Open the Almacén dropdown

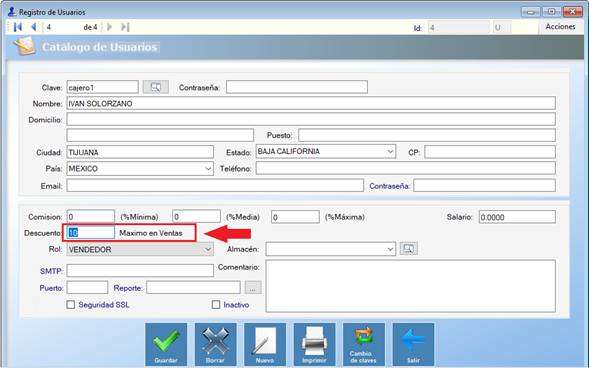(390, 249)
